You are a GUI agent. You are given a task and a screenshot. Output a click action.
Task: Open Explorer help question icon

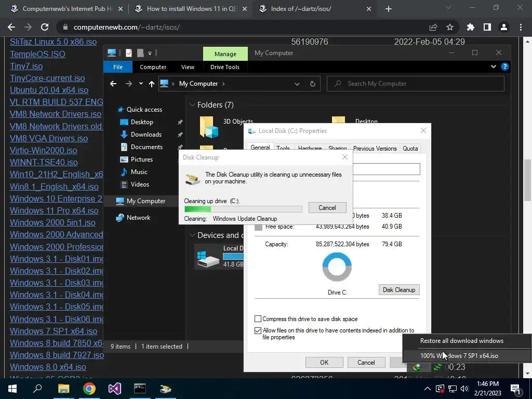tap(505, 66)
